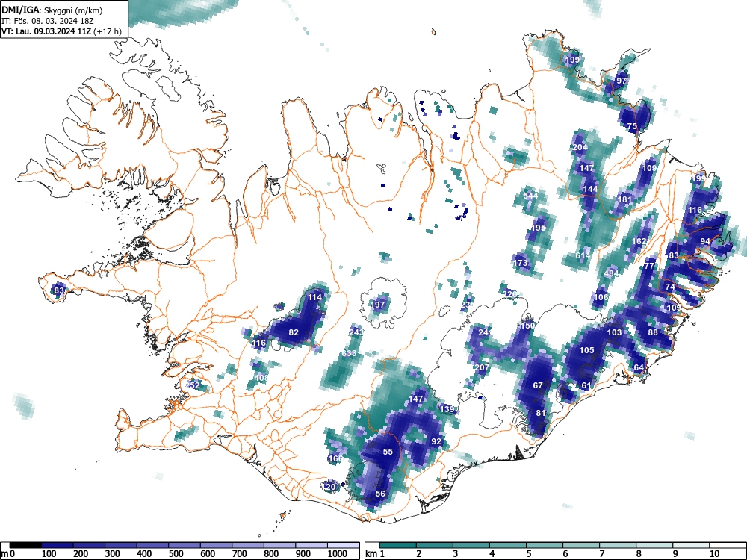This screenshot has height=560, width=747.
Task: Click the visibility value 633 on the map
Action: click(x=349, y=353)
